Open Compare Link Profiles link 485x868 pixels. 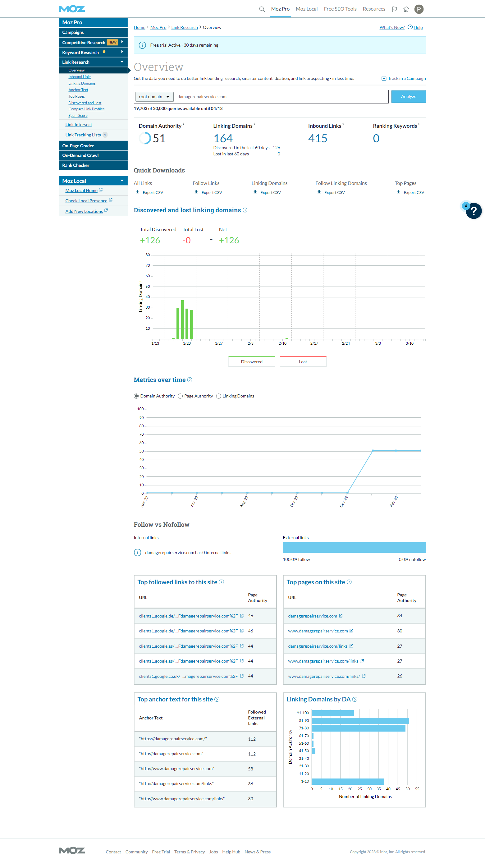[x=86, y=109]
